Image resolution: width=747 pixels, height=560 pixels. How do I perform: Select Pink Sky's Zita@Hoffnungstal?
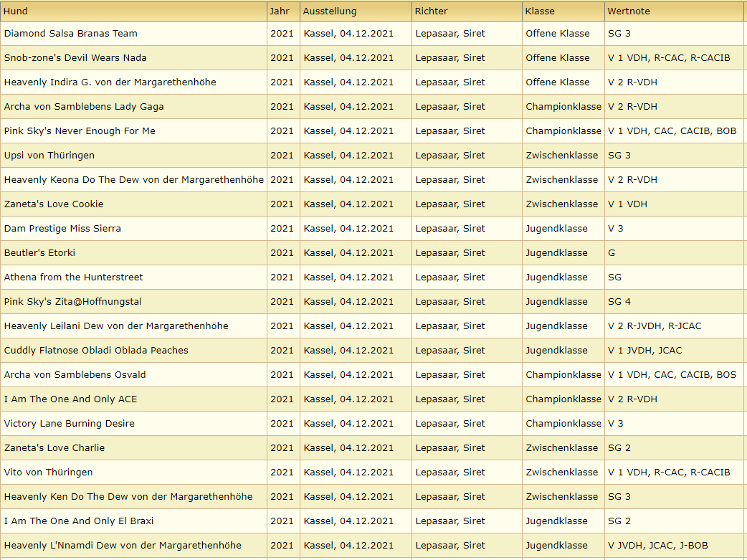73,301
